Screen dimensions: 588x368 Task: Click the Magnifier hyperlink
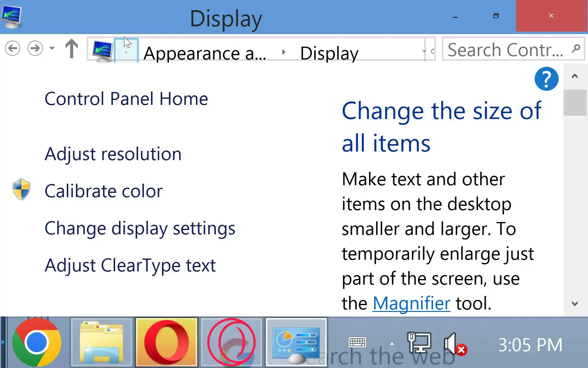(411, 303)
